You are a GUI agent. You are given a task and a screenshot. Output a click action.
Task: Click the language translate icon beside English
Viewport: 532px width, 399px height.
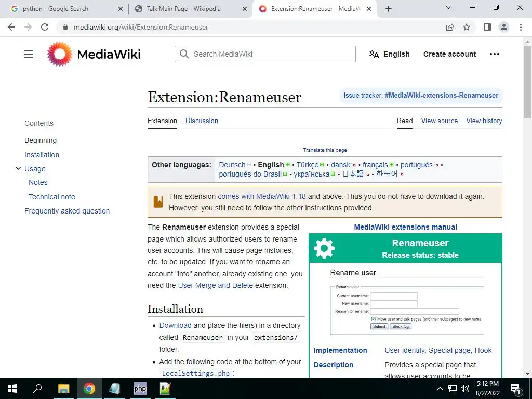tap(374, 54)
